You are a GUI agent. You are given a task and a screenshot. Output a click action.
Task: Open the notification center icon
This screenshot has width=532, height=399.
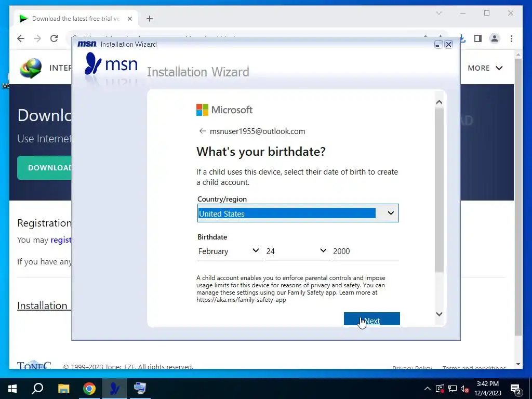point(516,390)
